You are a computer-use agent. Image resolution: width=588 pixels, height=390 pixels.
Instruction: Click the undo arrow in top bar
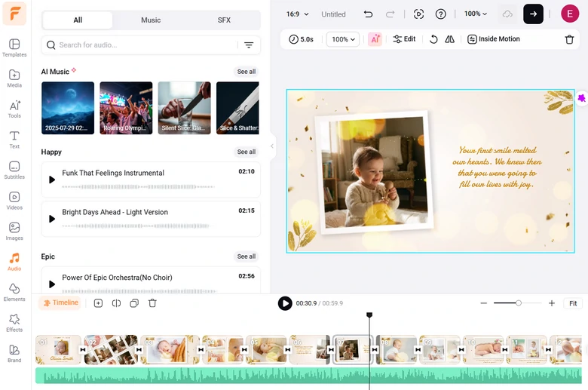tap(368, 14)
